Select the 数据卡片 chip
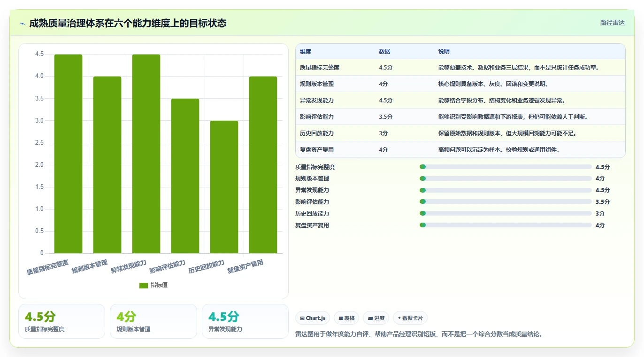The height and width of the screenshot is (357, 644). (410, 318)
